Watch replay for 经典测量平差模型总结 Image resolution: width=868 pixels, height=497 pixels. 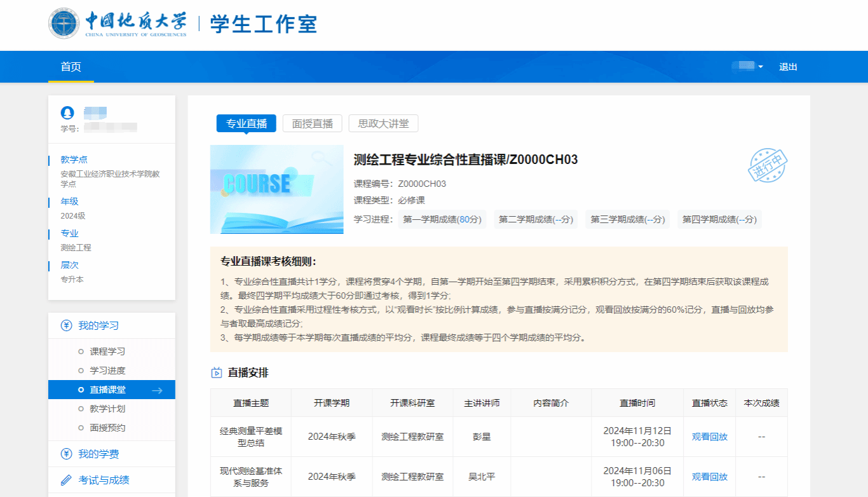pyautogui.click(x=709, y=437)
